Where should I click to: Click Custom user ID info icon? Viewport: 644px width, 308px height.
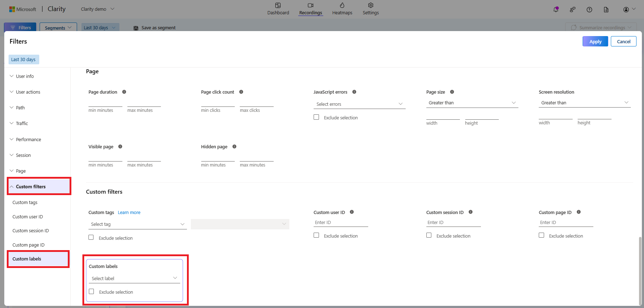(352, 212)
